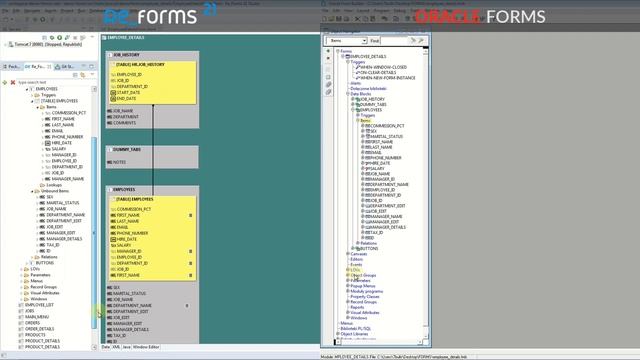Select MARITAL_STATUS item in Oracle tree
The height and width of the screenshot is (360, 640).
(387, 137)
